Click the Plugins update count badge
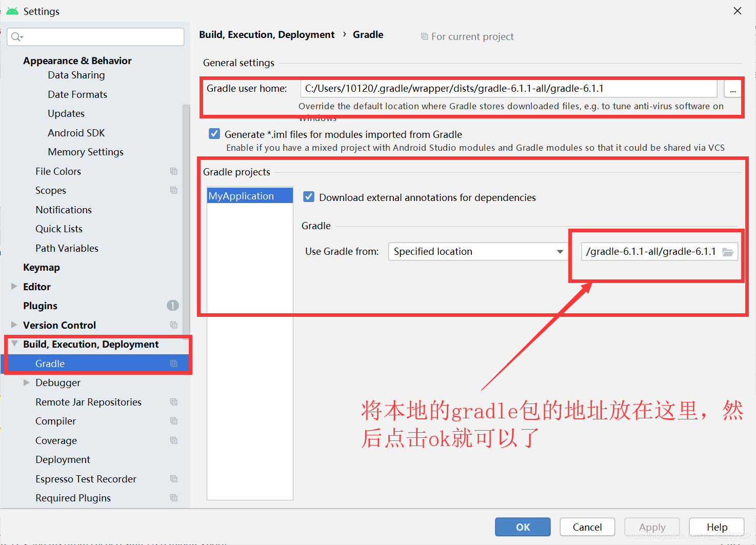Image resolution: width=756 pixels, height=545 pixels. 173,306
